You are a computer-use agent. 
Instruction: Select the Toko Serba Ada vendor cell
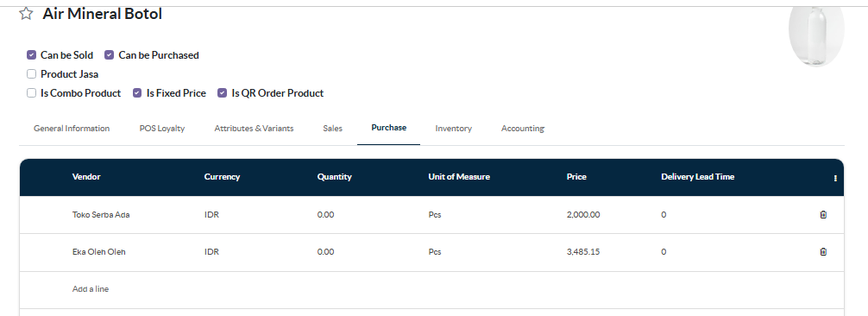[x=101, y=214]
